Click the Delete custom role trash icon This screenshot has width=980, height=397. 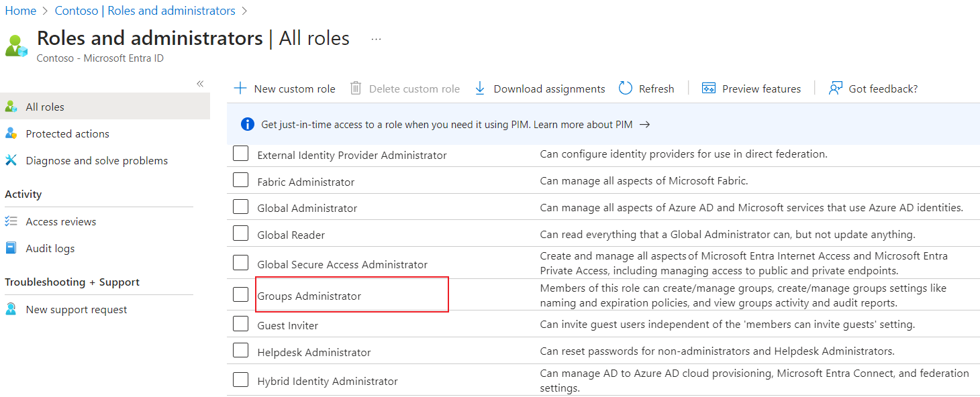pos(355,88)
